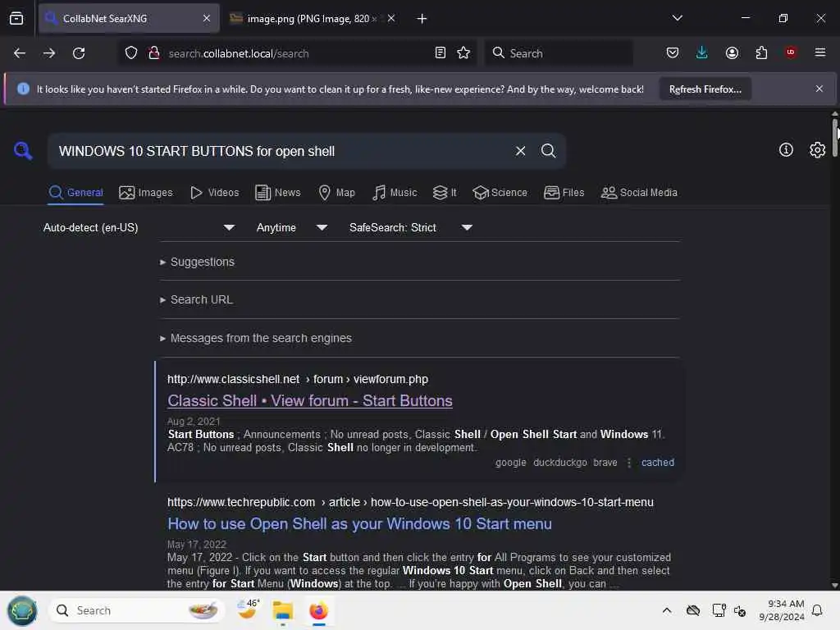Dismiss the Firefox refresh notification bar
Screen dimensions: 840x630
(819, 89)
